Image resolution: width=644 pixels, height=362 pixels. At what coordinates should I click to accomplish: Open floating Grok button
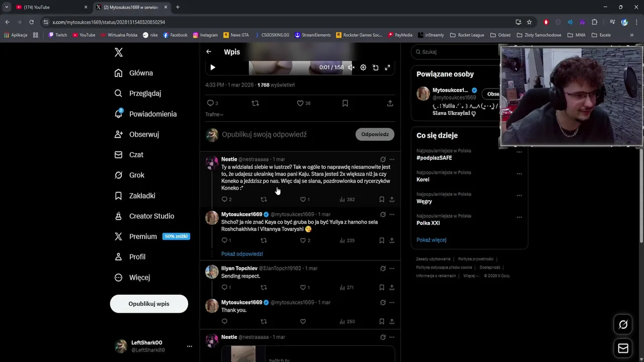pyautogui.click(x=623, y=325)
